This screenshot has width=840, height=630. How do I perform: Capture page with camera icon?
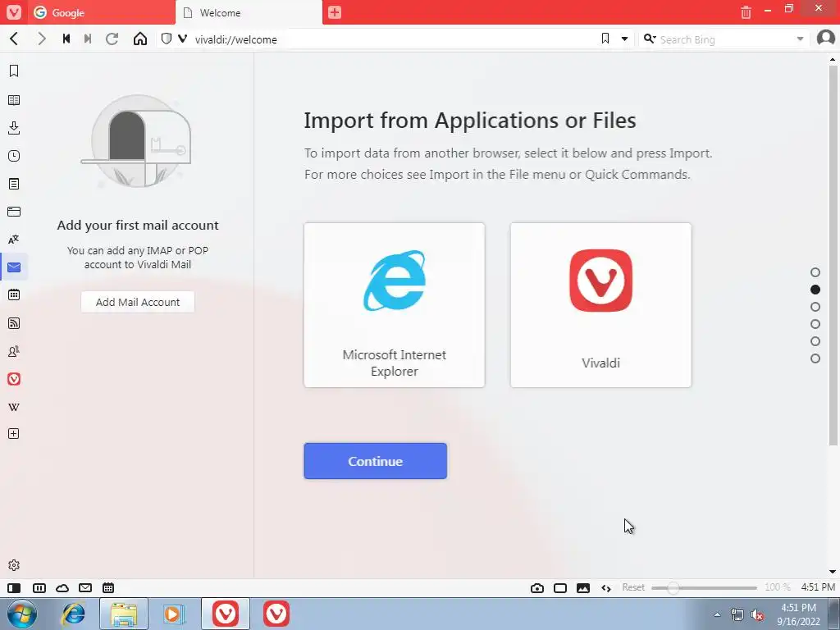pyautogui.click(x=537, y=588)
